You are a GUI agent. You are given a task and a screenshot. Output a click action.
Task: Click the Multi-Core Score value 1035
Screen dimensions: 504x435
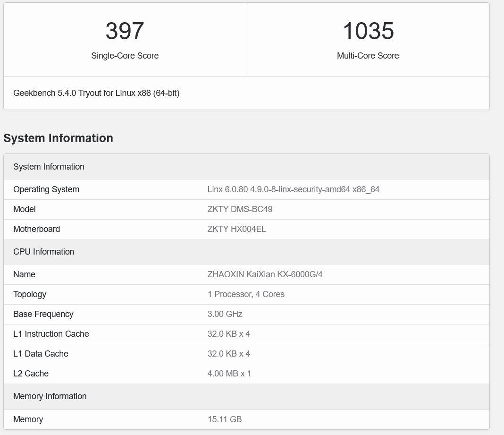point(368,31)
